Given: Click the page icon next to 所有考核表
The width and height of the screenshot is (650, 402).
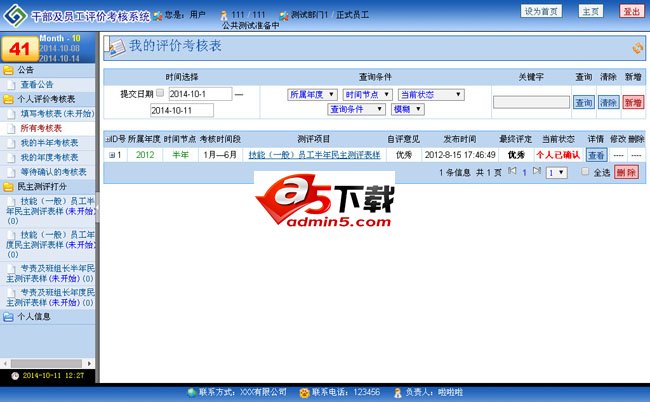Looking at the screenshot, I should coord(12,128).
